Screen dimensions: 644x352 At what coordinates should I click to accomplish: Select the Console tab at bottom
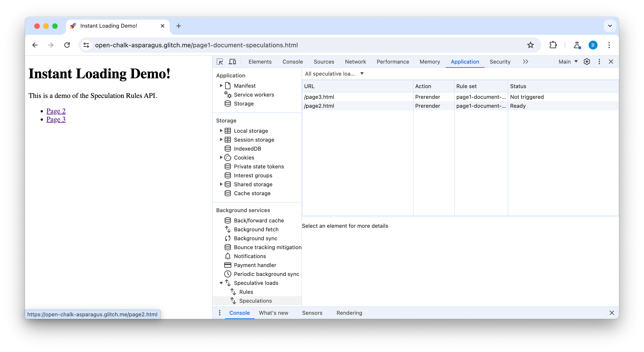pyautogui.click(x=240, y=313)
